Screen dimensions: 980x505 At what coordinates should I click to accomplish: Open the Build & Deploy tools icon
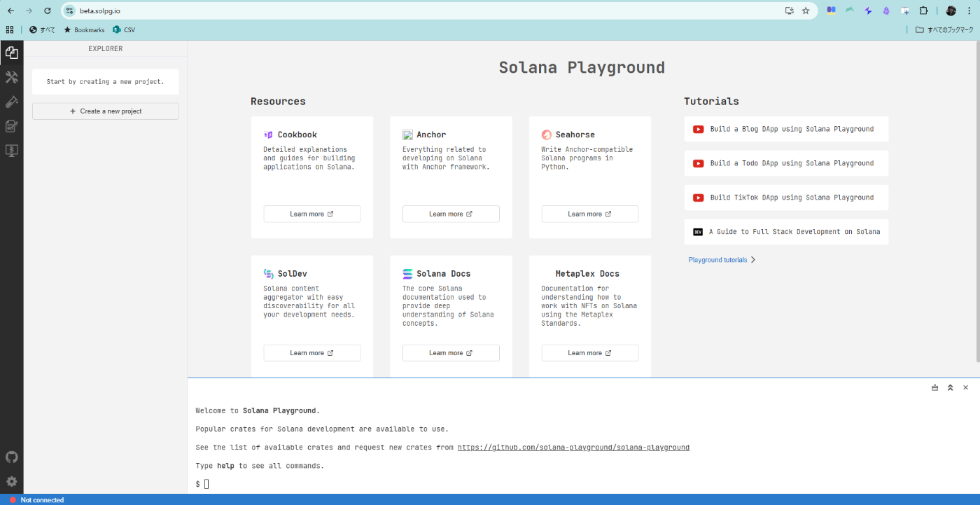tap(11, 77)
